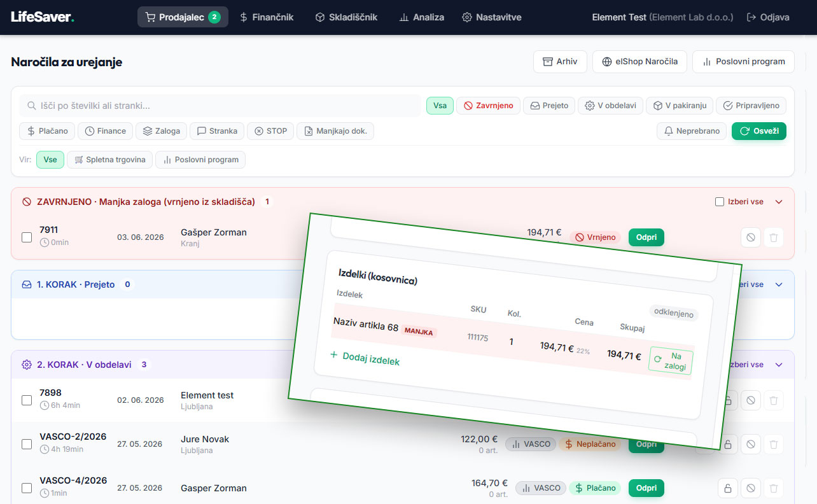Filter source by Poslovni program
Screen dimensions: 817x504
tap(200, 160)
